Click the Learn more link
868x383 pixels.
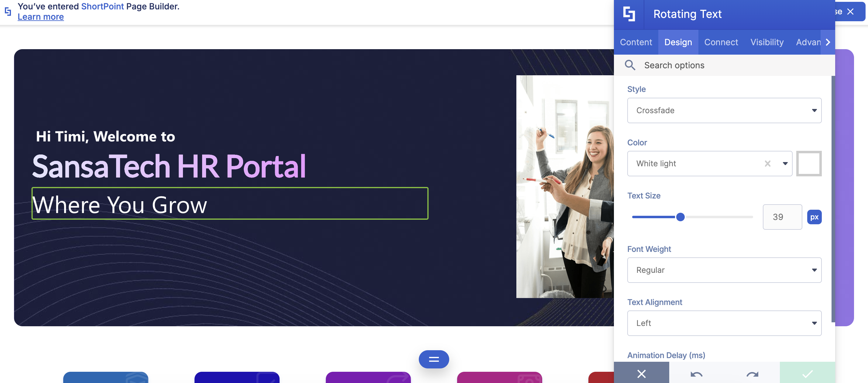pos(40,17)
